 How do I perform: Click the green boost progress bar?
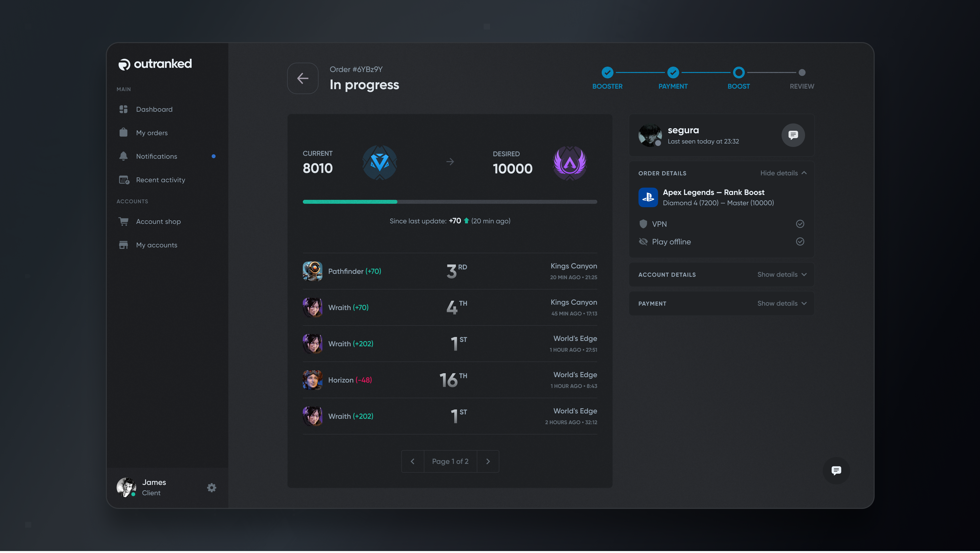(350, 202)
